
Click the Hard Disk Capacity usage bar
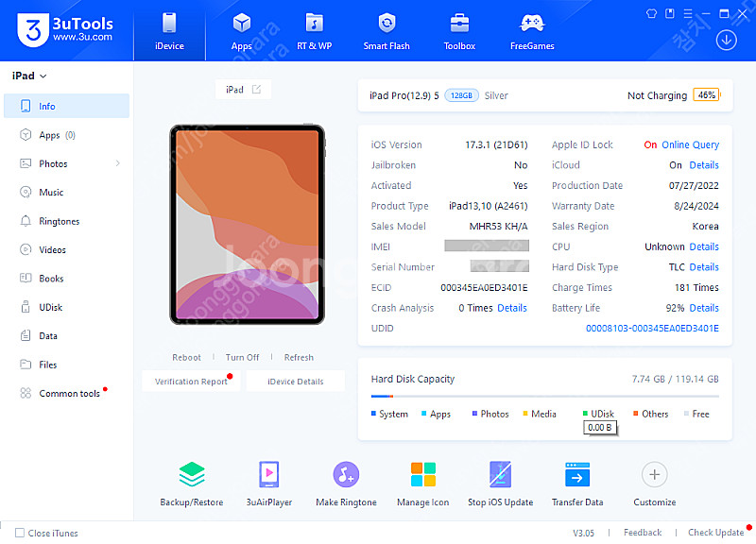tap(544, 397)
